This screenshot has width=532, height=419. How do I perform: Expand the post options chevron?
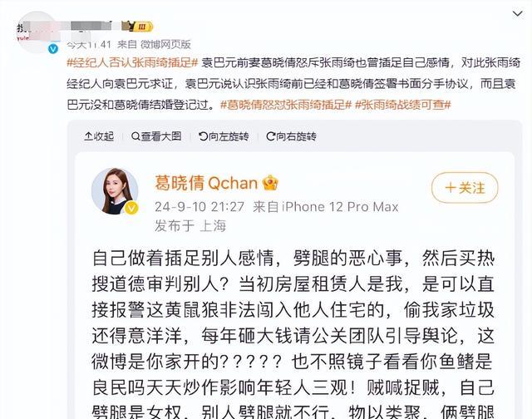point(517,14)
